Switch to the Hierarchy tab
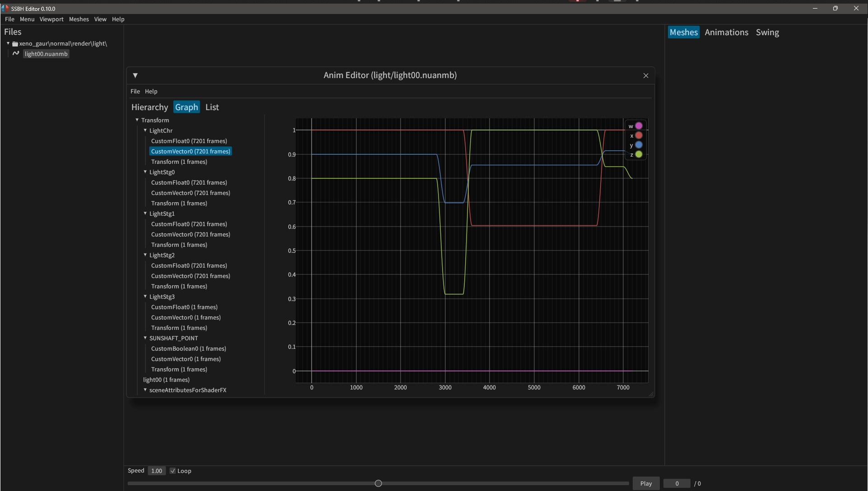 point(149,107)
